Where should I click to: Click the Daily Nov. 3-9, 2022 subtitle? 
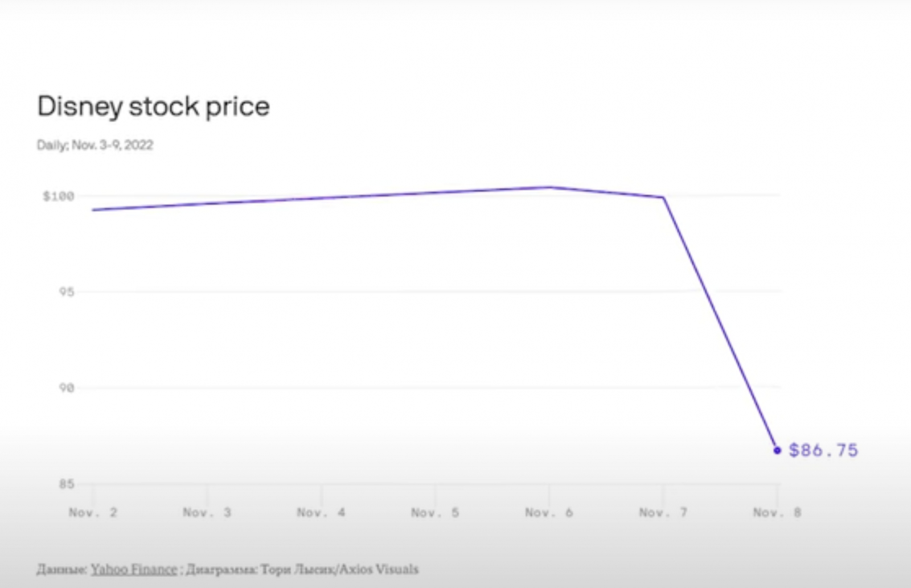tap(95, 145)
